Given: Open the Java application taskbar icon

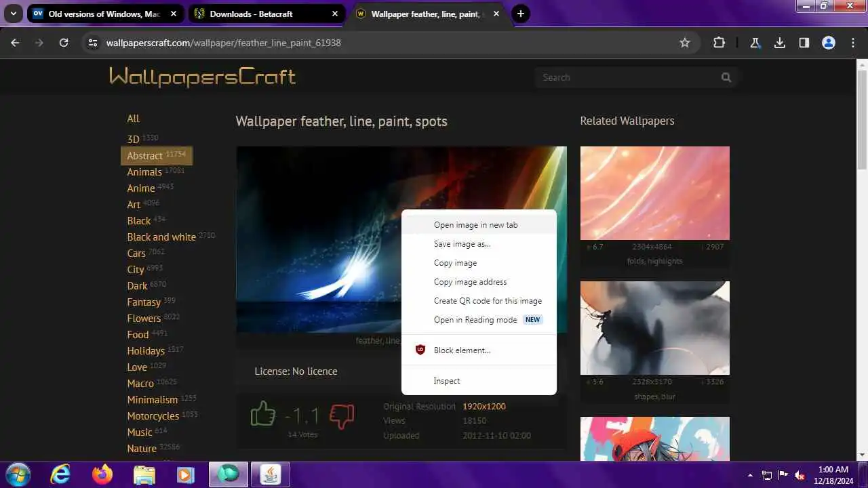Looking at the screenshot, I should [270, 474].
